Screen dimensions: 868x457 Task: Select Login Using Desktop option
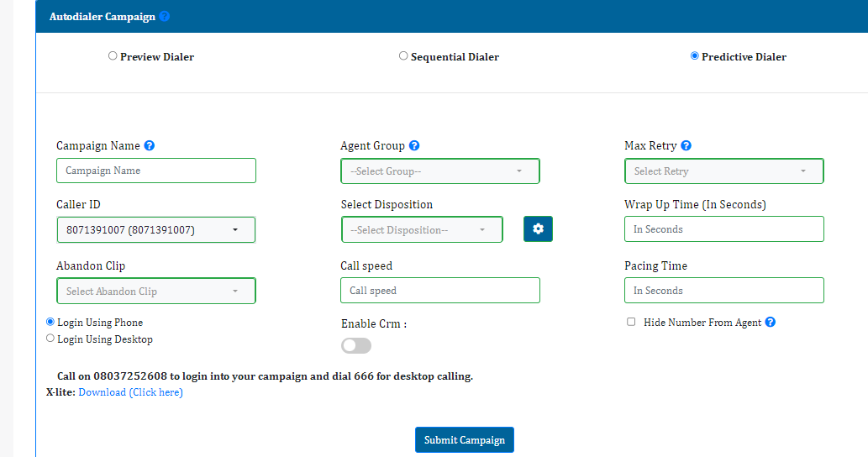coord(50,339)
